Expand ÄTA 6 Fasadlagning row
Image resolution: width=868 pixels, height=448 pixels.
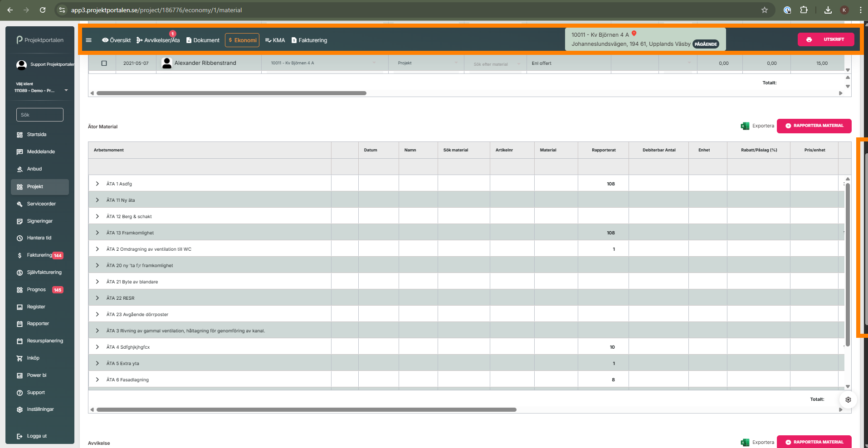[97, 380]
